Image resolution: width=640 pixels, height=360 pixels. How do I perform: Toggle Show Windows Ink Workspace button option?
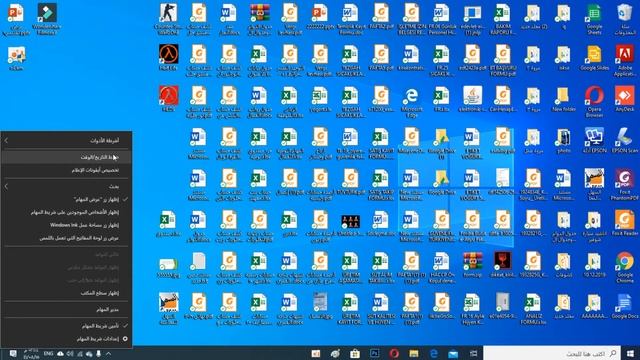point(66,225)
